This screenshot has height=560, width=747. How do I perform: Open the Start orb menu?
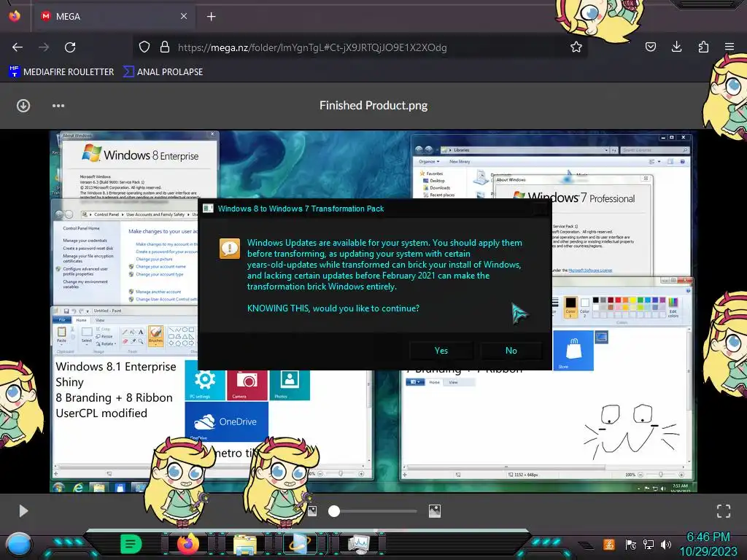(19, 545)
